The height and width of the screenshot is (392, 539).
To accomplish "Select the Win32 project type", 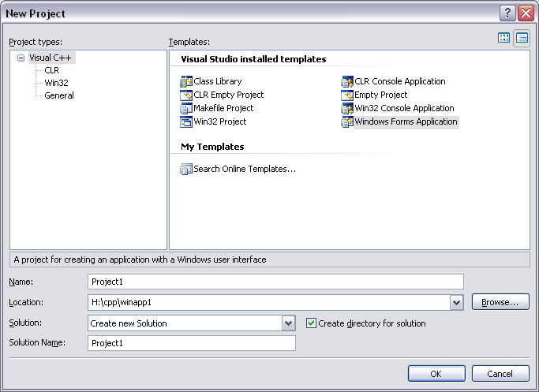I will click(54, 83).
